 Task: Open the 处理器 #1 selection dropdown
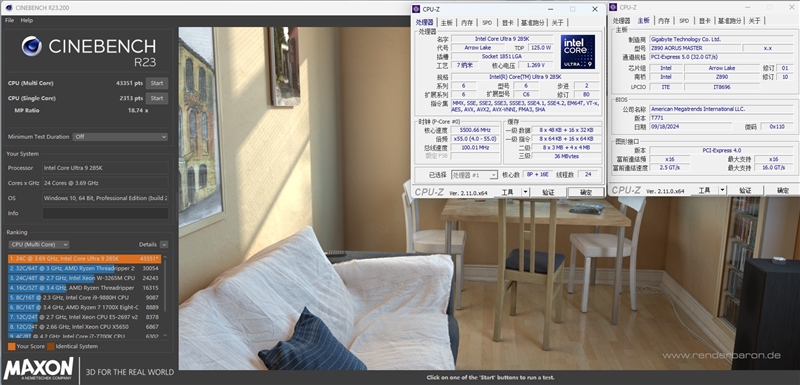click(474, 175)
